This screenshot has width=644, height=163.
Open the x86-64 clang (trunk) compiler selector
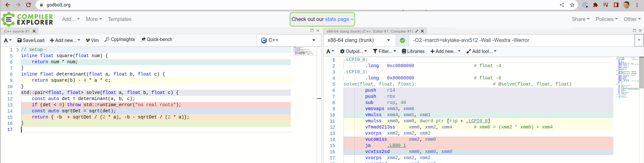point(359,40)
